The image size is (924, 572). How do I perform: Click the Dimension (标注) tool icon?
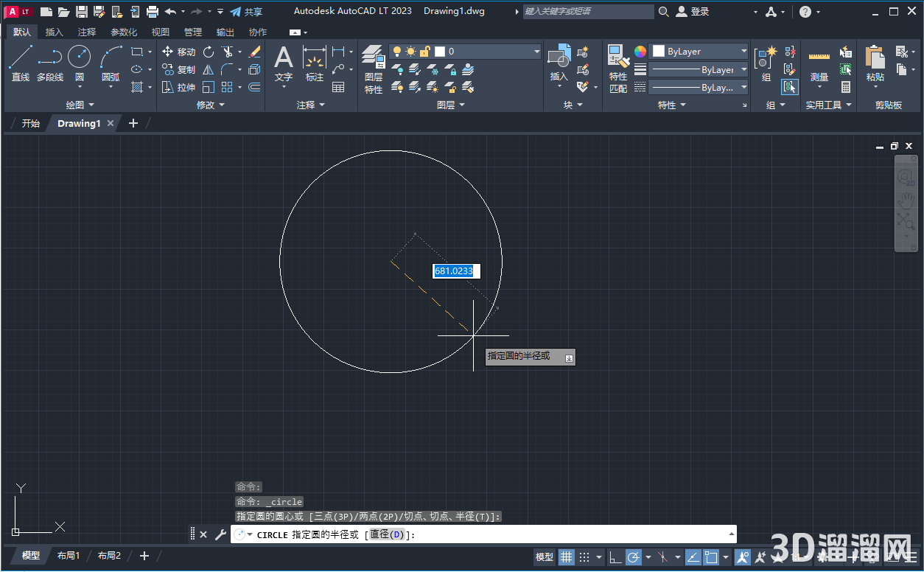tap(315, 57)
